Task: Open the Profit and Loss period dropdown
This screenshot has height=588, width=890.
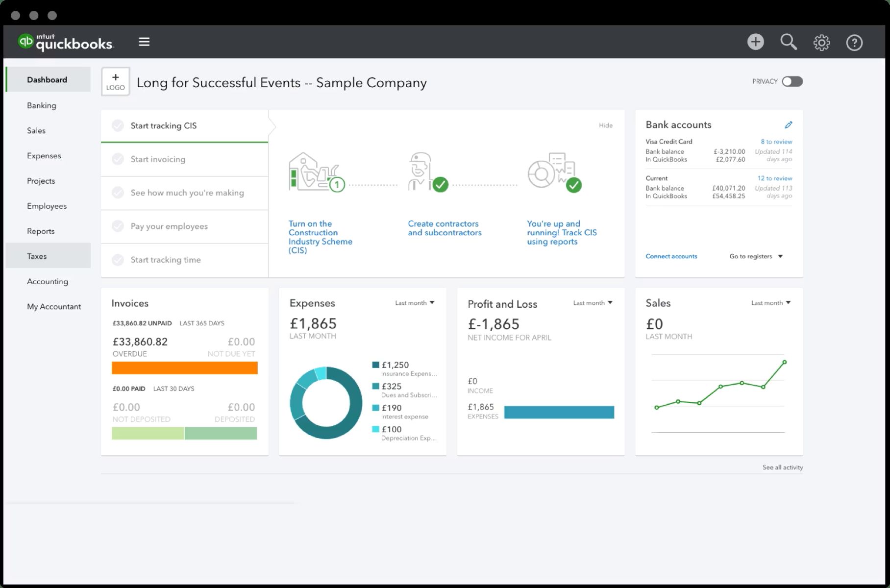Action: (593, 303)
